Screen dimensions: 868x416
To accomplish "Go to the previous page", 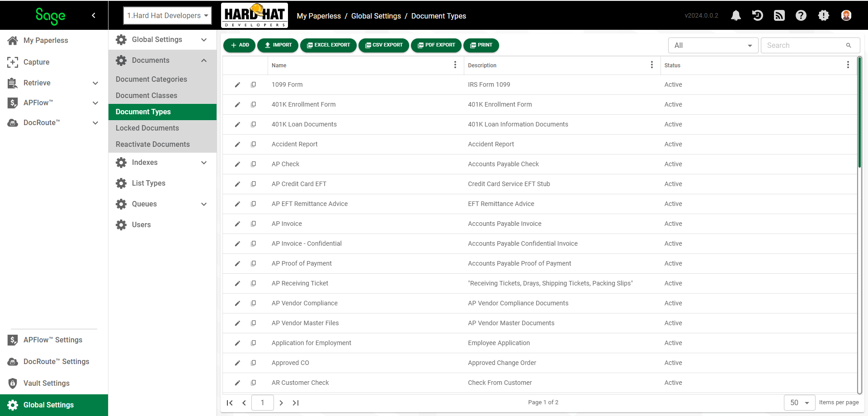I will click(244, 403).
